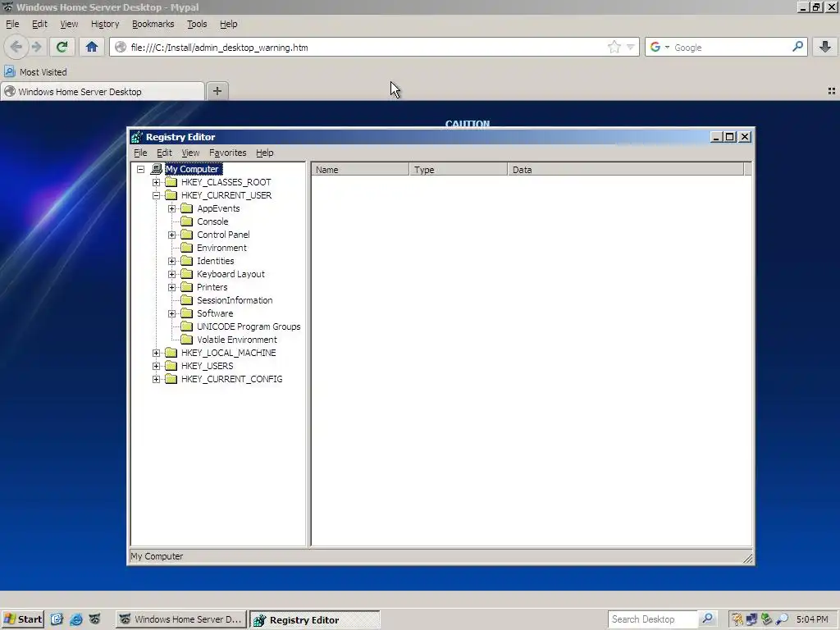This screenshot has height=630, width=840.
Task: Open the URL history dropdown arrow
Action: coord(631,47)
